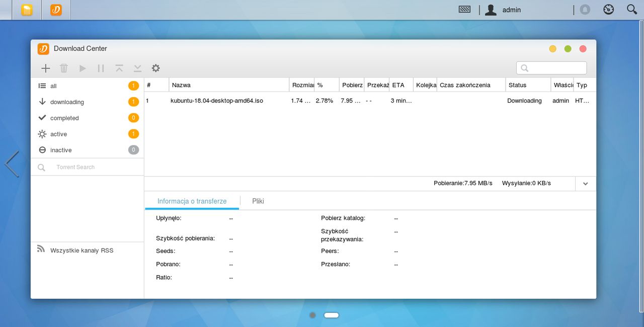Sort by Pobierz column header
The width and height of the screenshot is (644, 327).
pyautogui.click(x=352, y=85)
